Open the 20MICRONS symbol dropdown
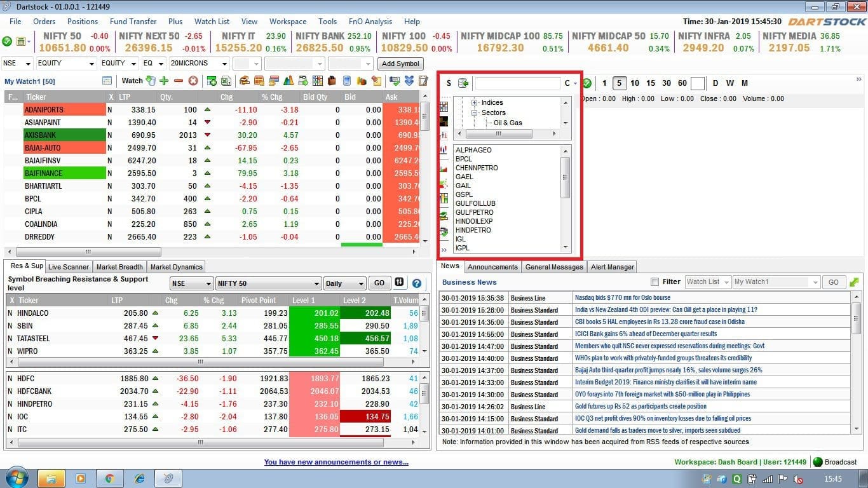 click(200, 64)
